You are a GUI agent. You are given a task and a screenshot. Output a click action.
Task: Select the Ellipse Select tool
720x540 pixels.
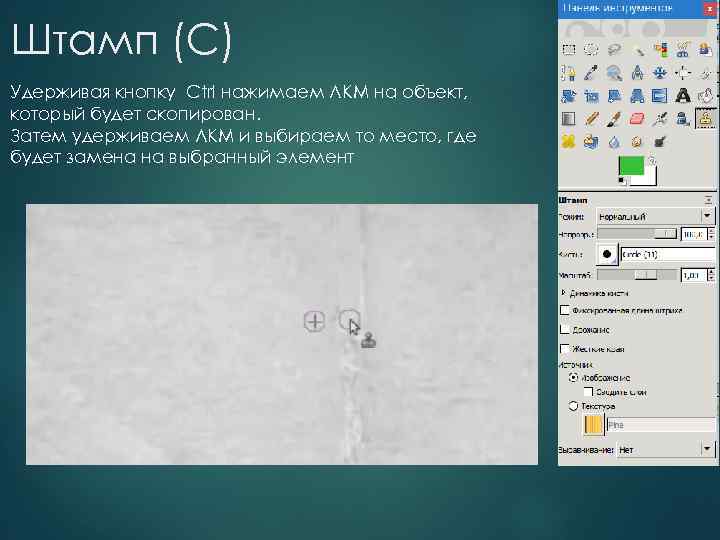tap(591, 49)
